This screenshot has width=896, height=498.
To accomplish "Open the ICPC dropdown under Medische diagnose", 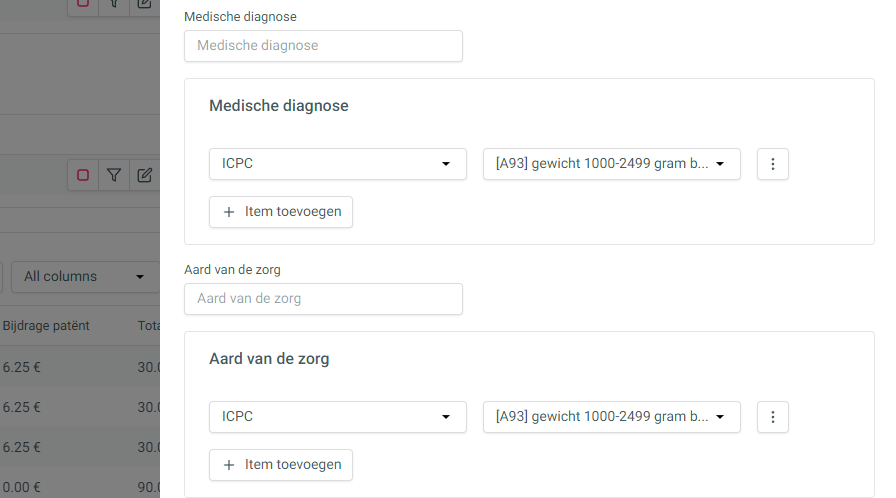I will pos(338,164).
